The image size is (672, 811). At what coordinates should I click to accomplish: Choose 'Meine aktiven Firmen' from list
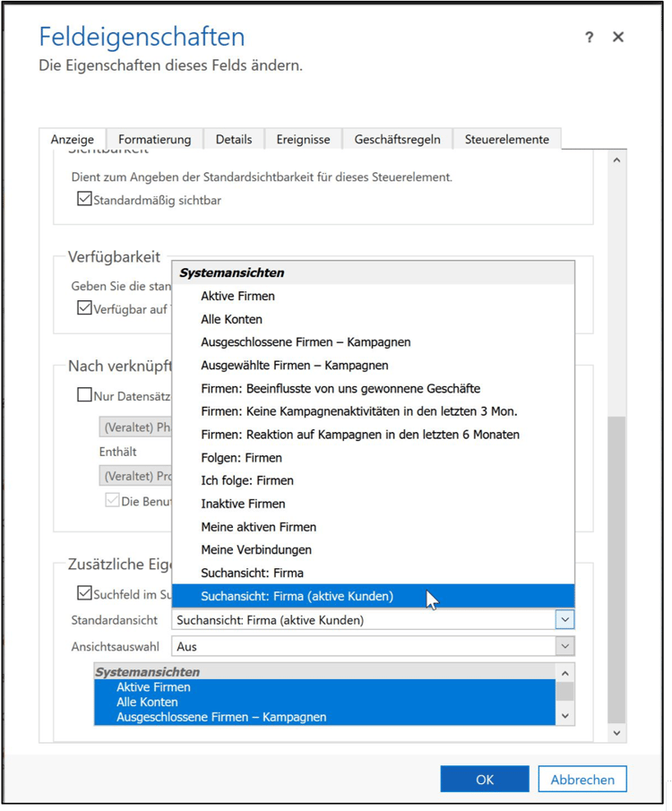pyautogui.click(x=258, y=527)
